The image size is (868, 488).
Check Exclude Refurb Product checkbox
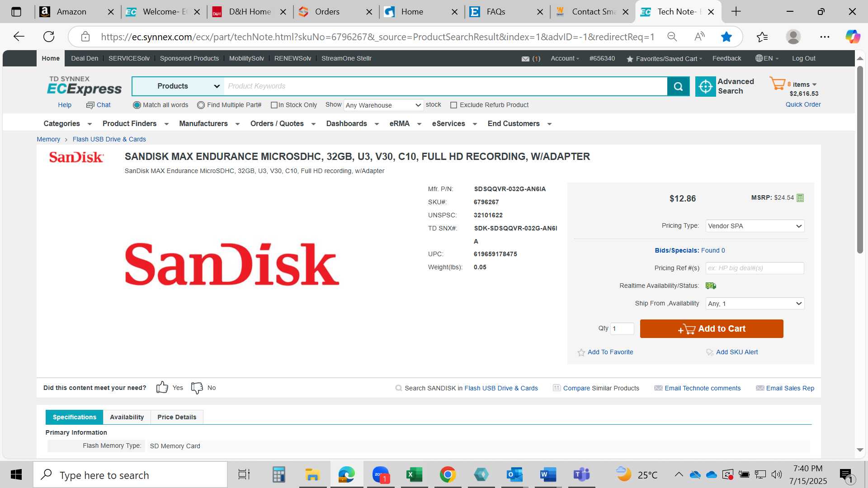[x=453, y=105]
